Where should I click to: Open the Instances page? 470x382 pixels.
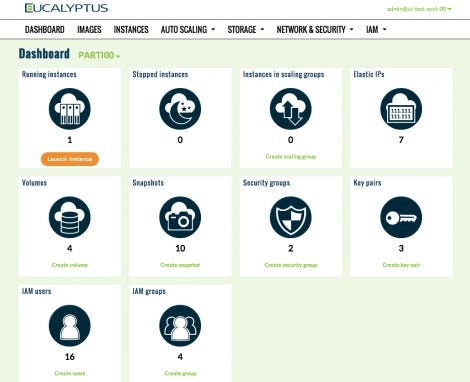click(x=131, y=29)
